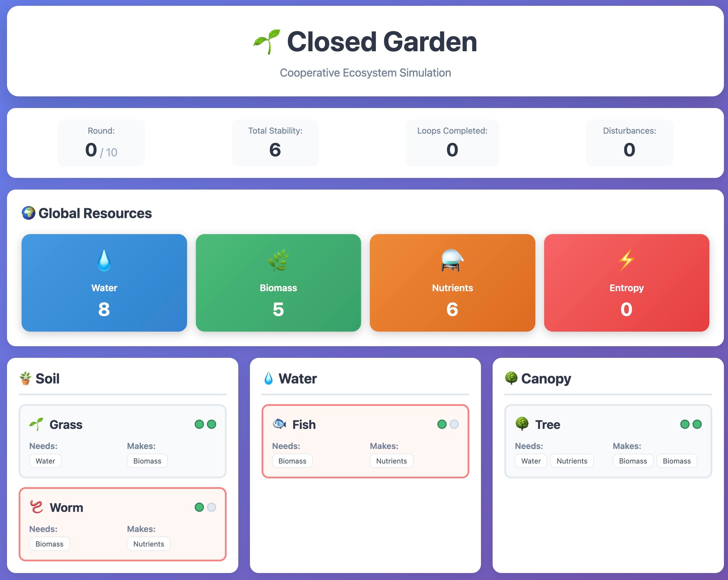Image resolution: width=728 pixels, height=580 pixels.
Task: Select the Canopy zone header
Action: coord(546,378)
